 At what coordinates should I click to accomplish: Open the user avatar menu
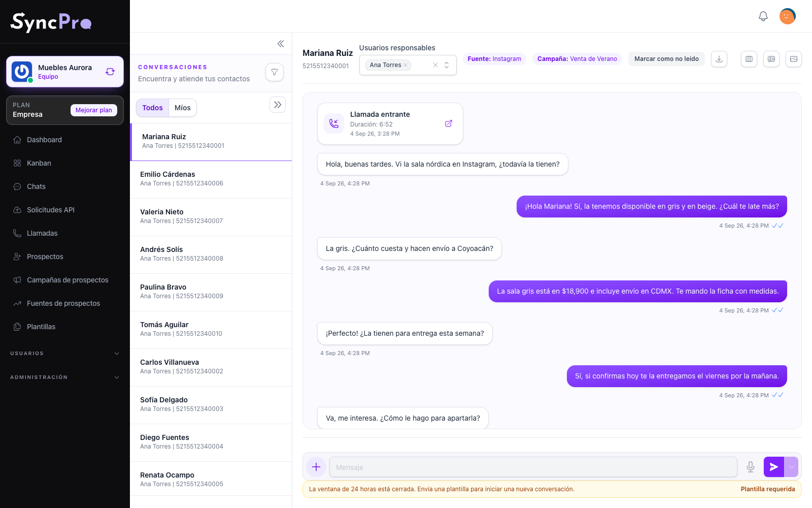pos(787,16)
